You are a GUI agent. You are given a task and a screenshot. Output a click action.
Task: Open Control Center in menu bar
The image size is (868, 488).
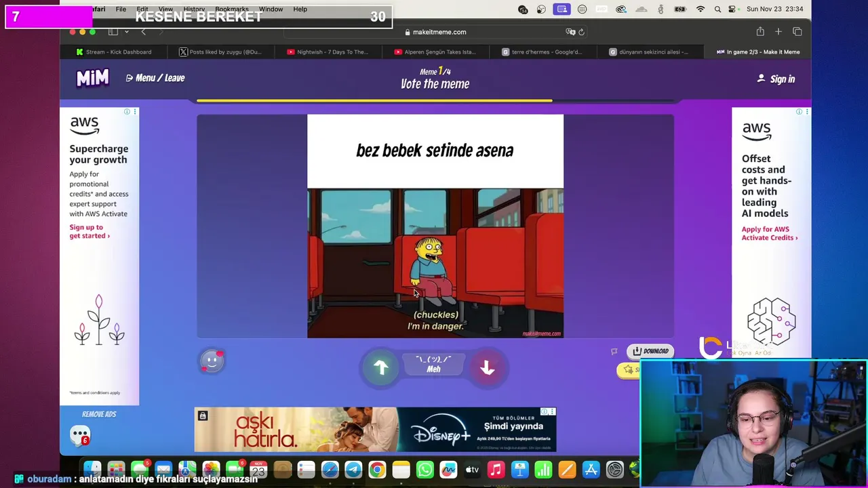(x=732, y=9)
